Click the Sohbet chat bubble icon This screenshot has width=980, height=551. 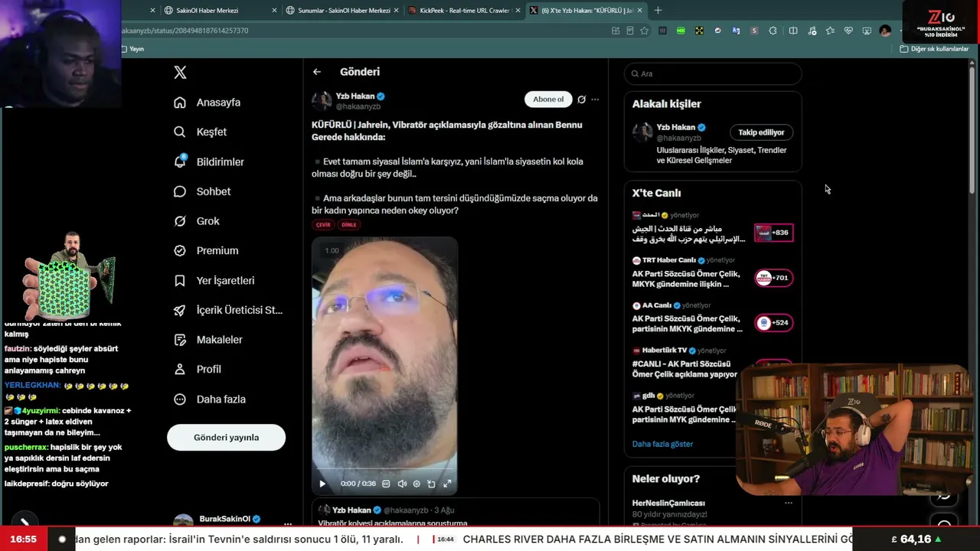coord(180,191)
